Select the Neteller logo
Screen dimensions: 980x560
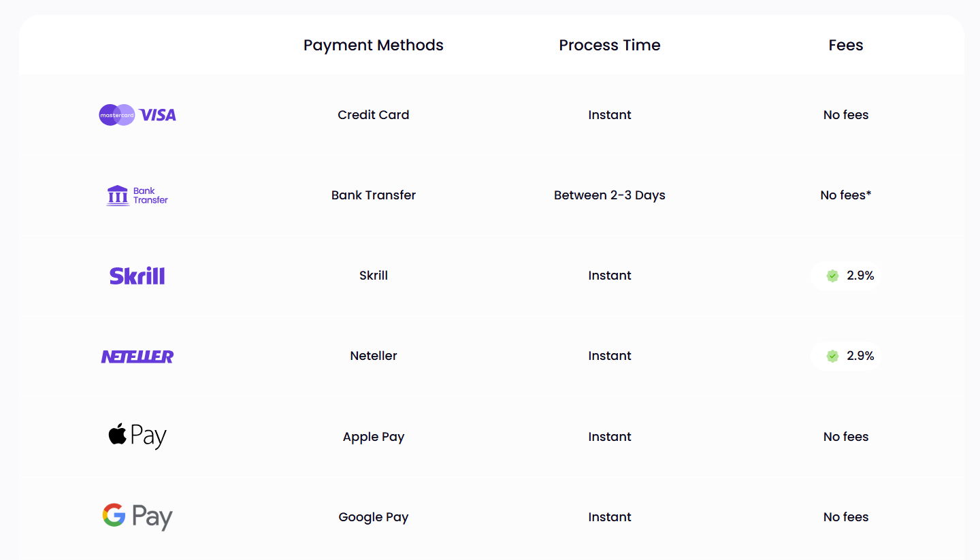coord(137,356)
